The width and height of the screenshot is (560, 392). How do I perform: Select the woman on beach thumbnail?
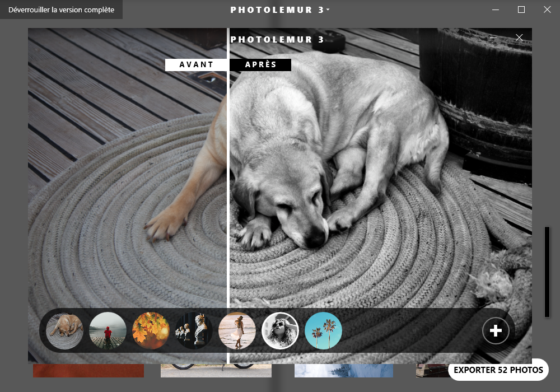pyautogui.click(x=237, y=330)
